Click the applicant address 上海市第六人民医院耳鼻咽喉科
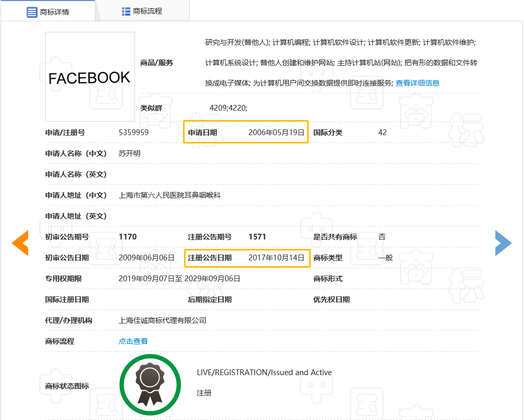Image resolution: width=524 pixels, height=420 pixels. tap(170, 195)
